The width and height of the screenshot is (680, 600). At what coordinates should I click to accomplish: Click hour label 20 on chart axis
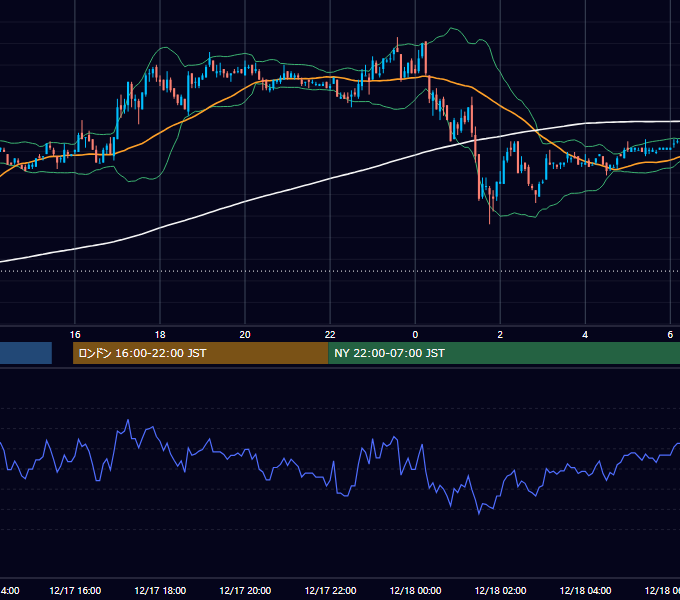(x=245, y=334)
